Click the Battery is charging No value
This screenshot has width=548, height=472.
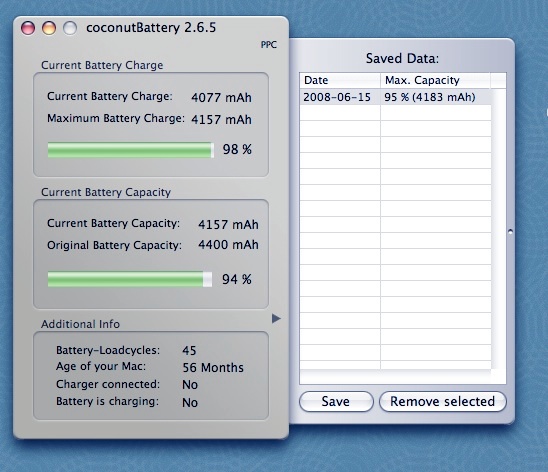click(190, 402)
